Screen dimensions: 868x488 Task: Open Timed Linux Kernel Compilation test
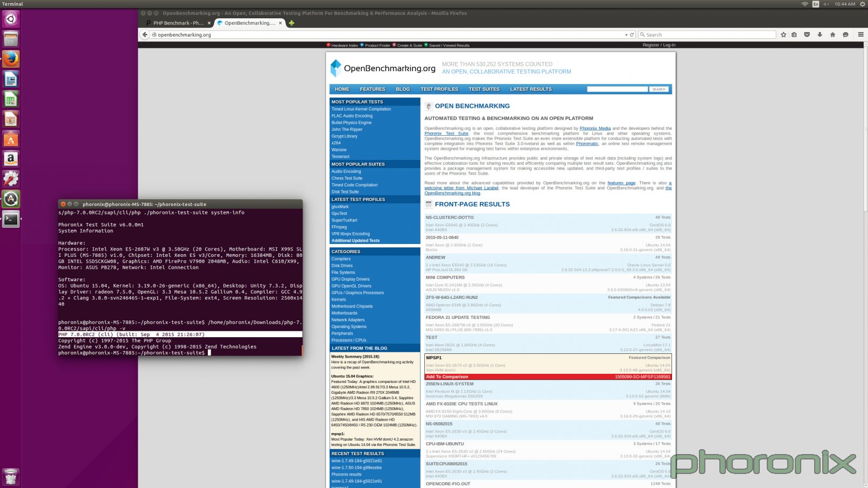tap(361, 109)
